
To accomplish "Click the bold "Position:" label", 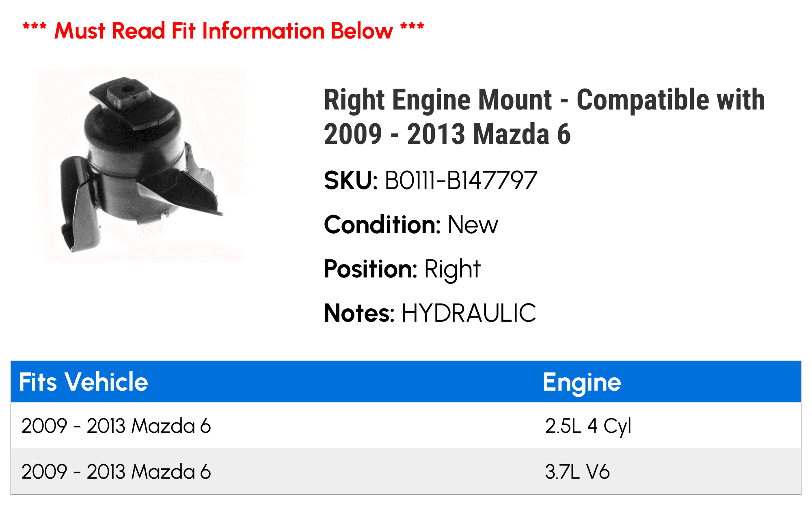I will coord(370,269).
